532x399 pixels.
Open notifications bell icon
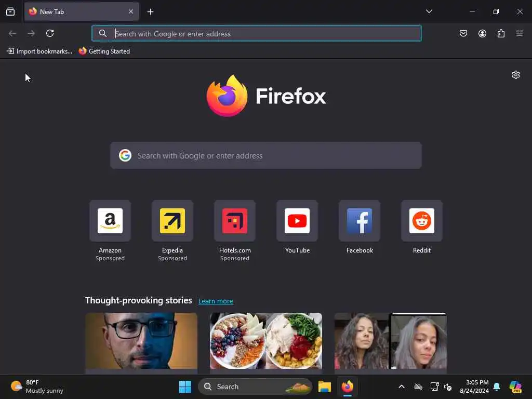click(497, 387)
